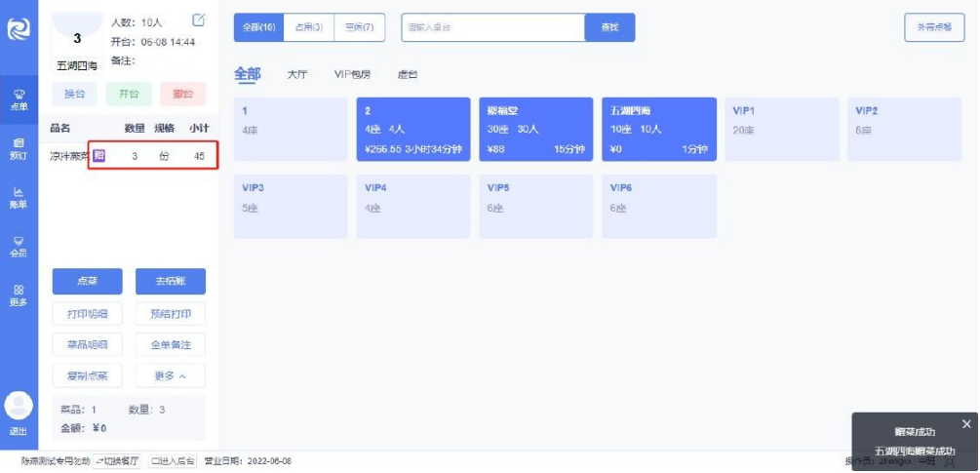Screen dimensions: 980x473
Task: Switch to the VIP包房 tab
Action: tap(352, 75)
